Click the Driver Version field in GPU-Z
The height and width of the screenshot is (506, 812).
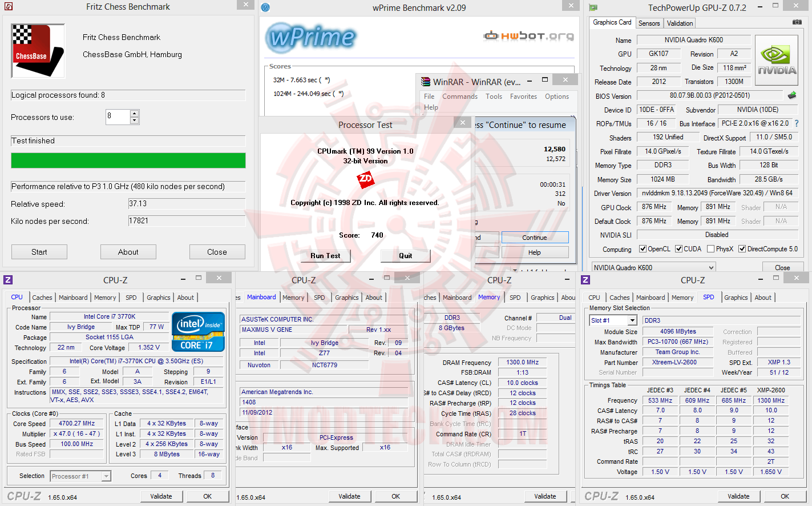[717, 193]
